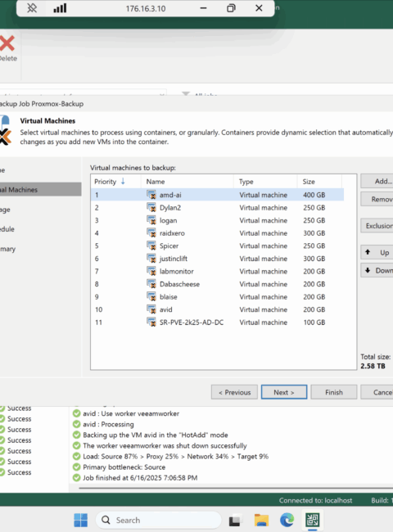Click the VM icon next to Dabascheese
Screen dimensions: 393x532
tap(151, 284)
